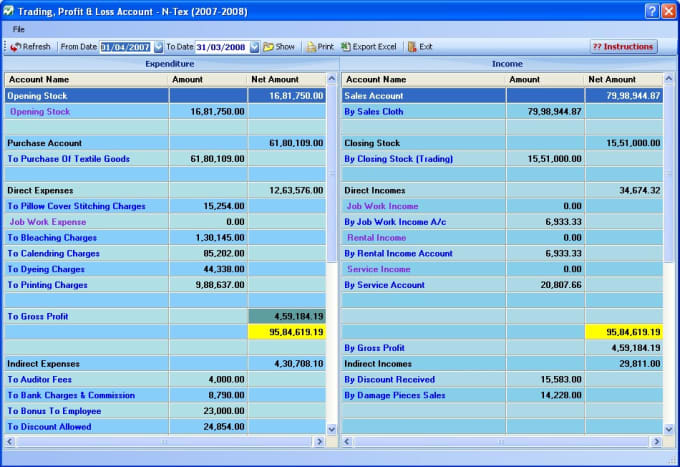Viewport: 680px width, 467px height.
Task: Select By Discount Received row
Action: (502, 379)
